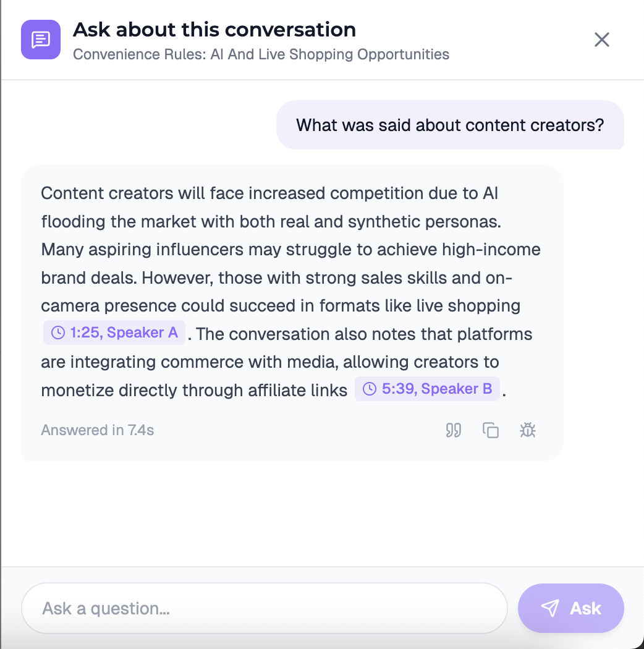The height and width of the screenshot is (649, 644).
Task: Click the paper plane icon on the Ask button
Action: tap(551, 608)
